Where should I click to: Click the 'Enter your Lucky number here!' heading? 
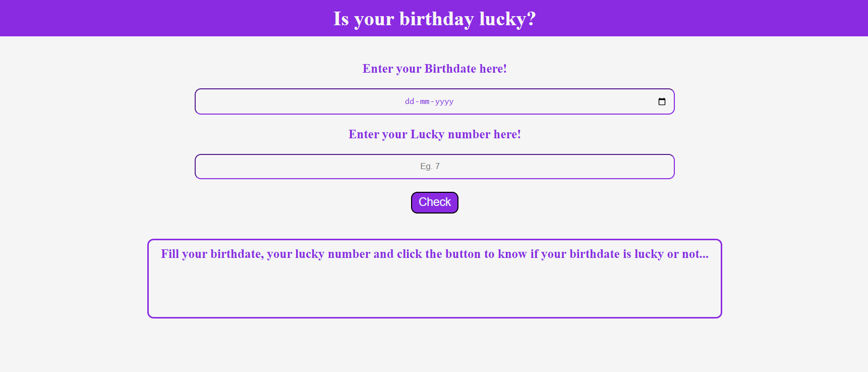(x=434, y=134)
